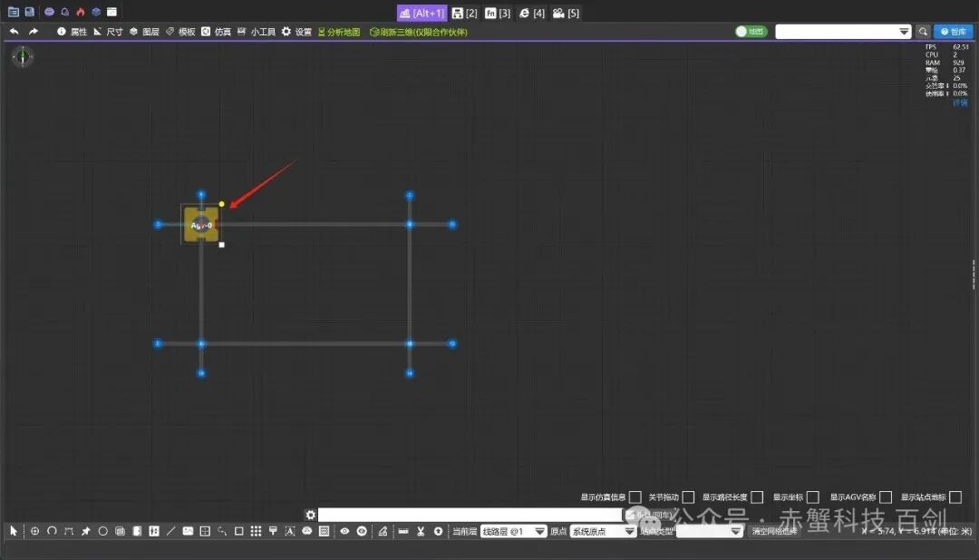Image resolution: width=979 pixels, height=560 pixels.
Task: Pick the straight line drawing tool
Action: pos(170,531)
